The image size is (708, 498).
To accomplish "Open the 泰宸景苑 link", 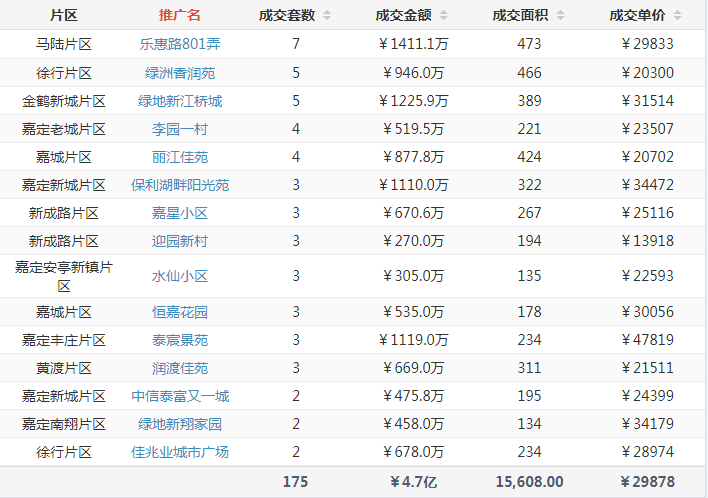I will coord(180,340).
